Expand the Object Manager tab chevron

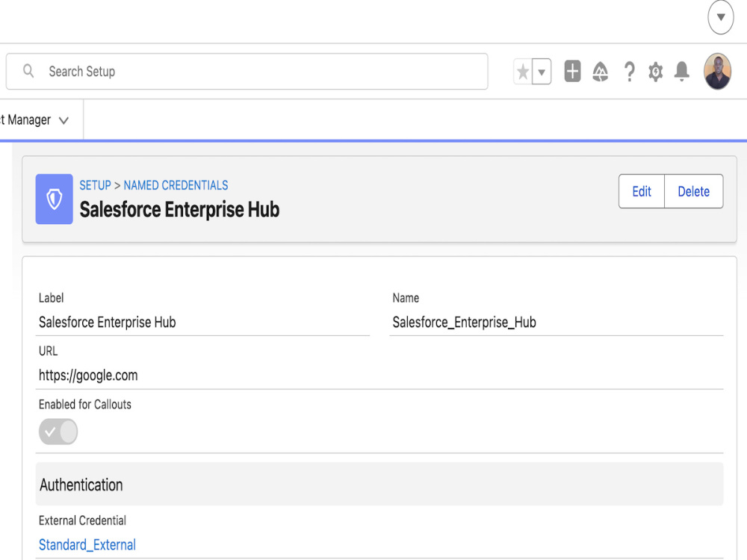click(63, 120)
